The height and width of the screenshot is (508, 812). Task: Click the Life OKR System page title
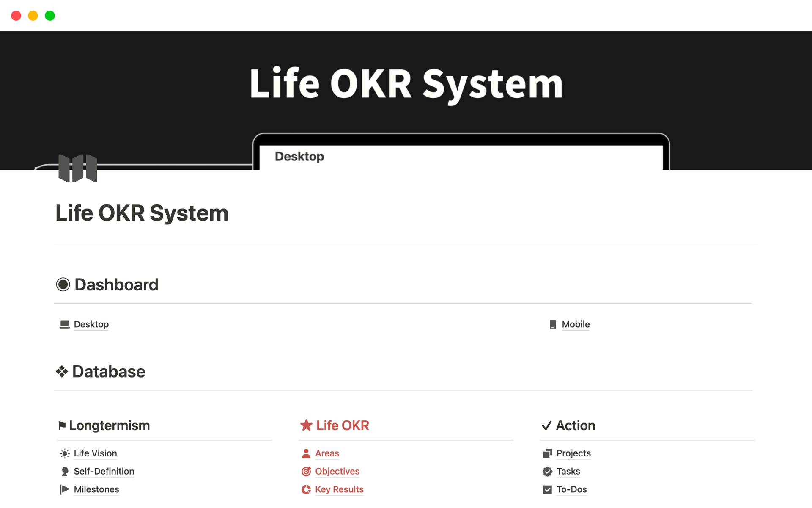click(x=142, y=213)
